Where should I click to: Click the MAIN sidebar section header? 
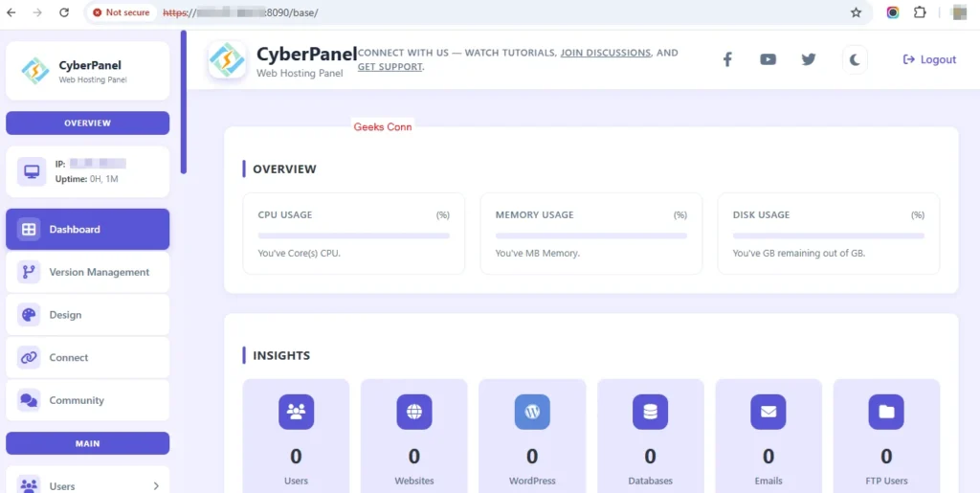87,443
